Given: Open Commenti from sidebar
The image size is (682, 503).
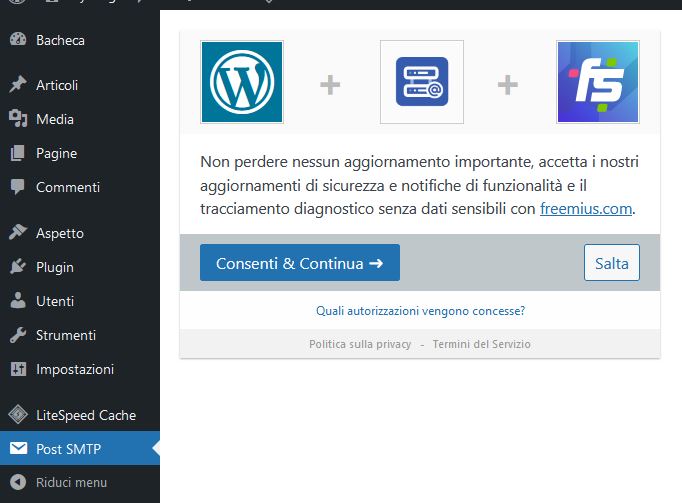Looking at the screenshot, I should point(80,187).
